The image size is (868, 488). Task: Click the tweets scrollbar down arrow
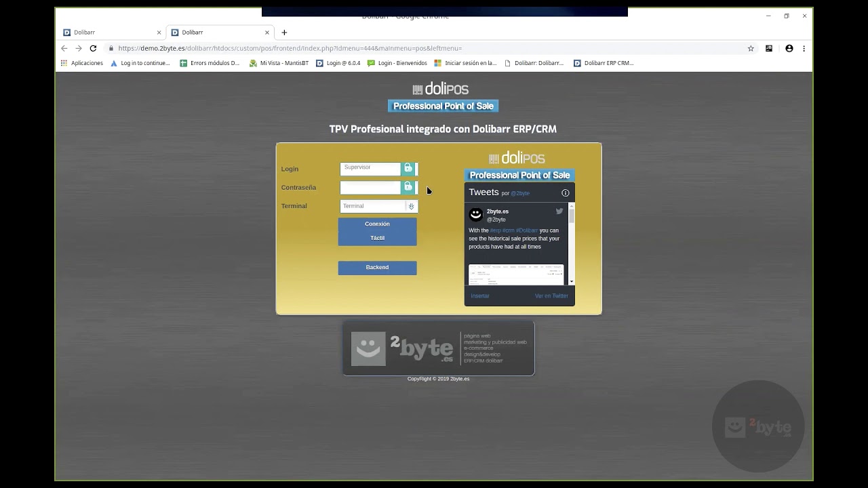tap(572, 281)
